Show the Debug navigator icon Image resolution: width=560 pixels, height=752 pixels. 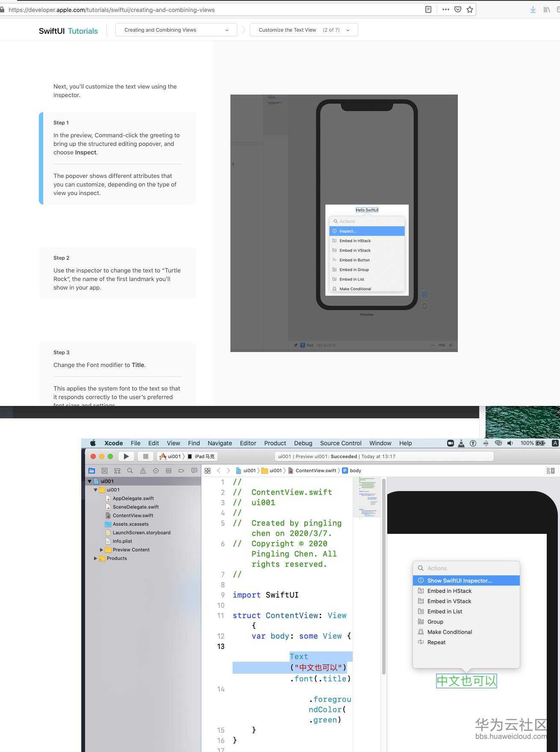pyautogui.click(x=168, y=471)
